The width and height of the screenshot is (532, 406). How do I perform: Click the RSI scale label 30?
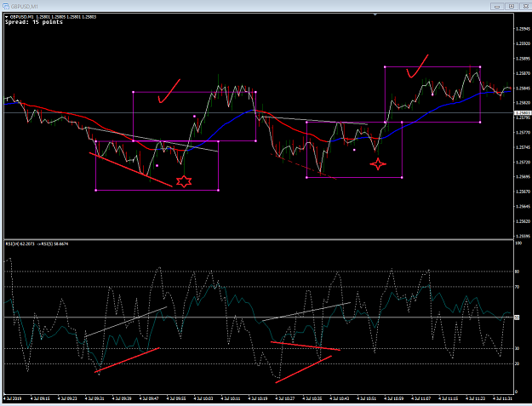pos(517,348)
